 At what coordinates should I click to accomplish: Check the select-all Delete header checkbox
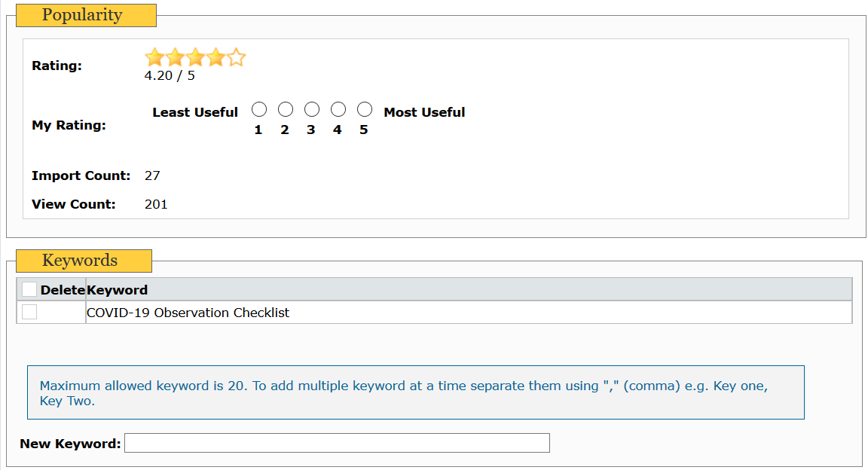click(29, 289)
